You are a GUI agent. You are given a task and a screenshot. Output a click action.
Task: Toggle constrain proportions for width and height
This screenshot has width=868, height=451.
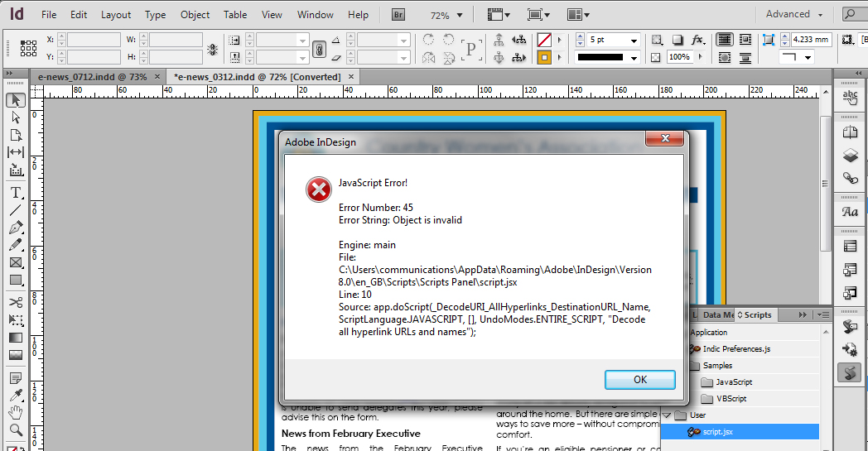(213, 49)
